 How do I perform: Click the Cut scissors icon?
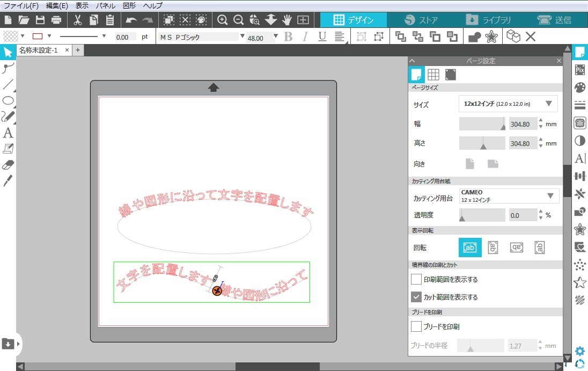point(77,20)
